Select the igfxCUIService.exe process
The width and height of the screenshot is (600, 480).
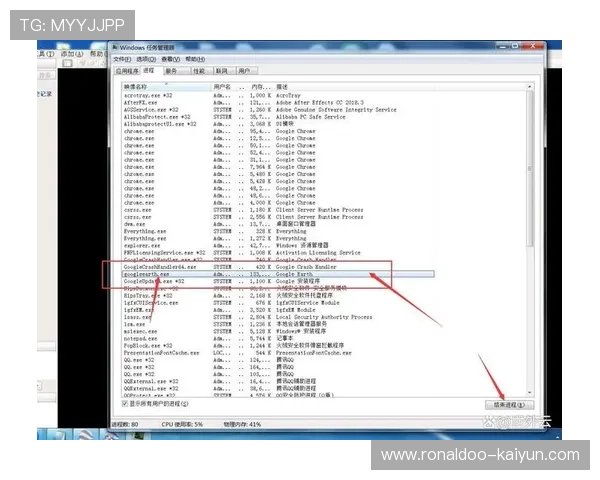(x=278, y=303)
